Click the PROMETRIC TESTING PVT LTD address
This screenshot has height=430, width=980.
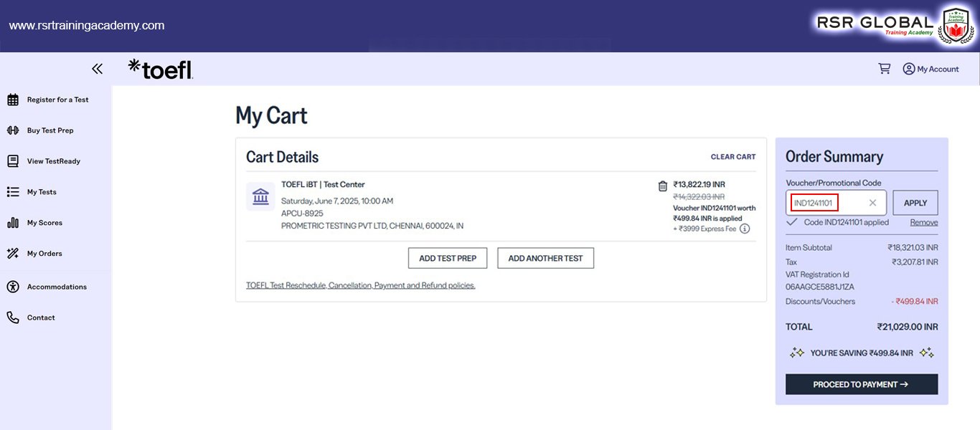click(372, 226)
